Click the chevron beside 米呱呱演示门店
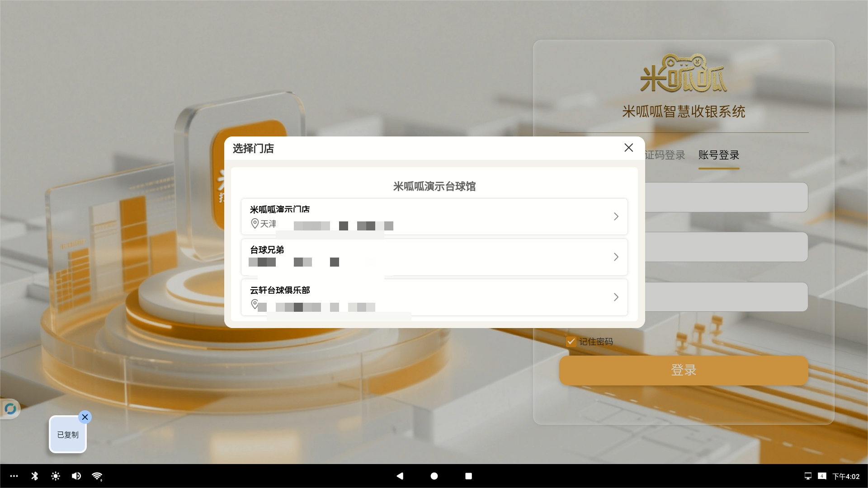Viewport: 868px width, 488px height. pos(616,216)
